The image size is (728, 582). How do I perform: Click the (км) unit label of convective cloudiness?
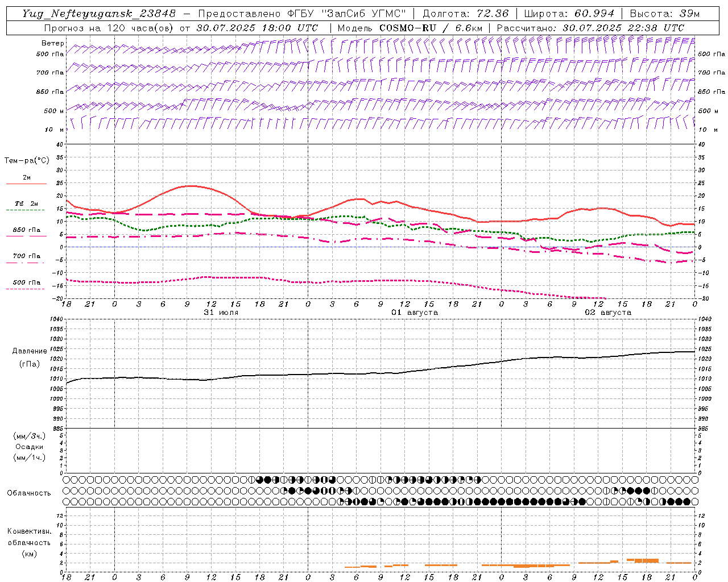pyautogui.click(x=29, y=554)
